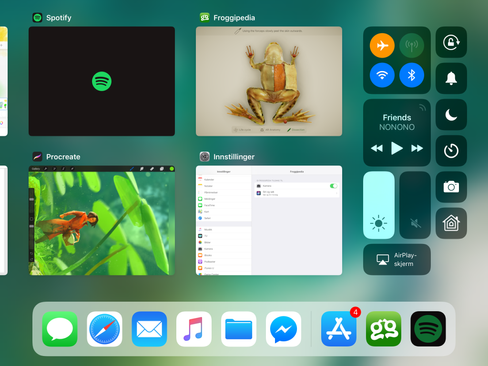Open Music from the dock
This screenshot has width=488, height=366.
coord(194,329)
